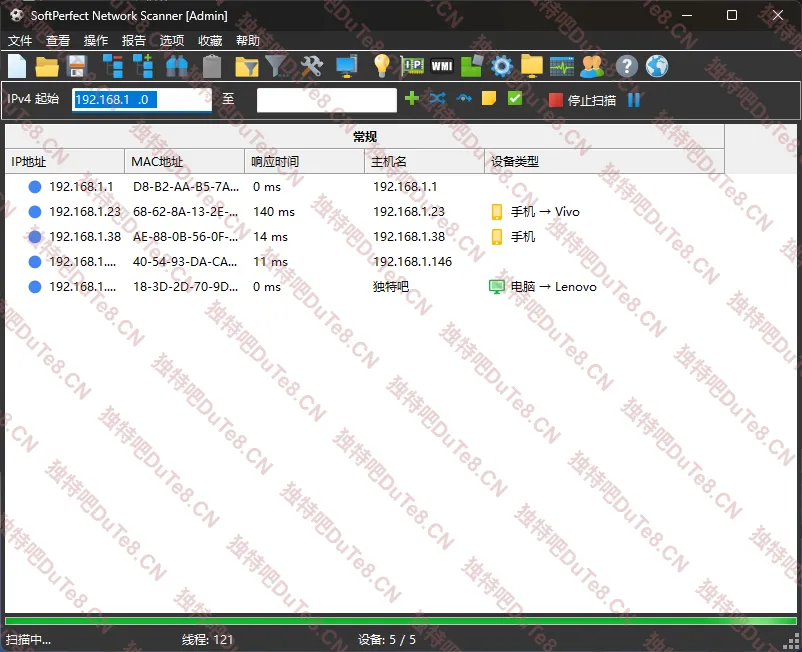Click host name 192.168.1.146
The width and height of the screenshot is (802, 652).
(x=412, y=262)
